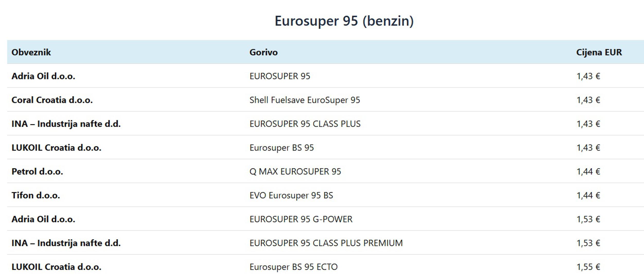
Task: Click the 'Obveznik' column header
Action: point(31,52)
